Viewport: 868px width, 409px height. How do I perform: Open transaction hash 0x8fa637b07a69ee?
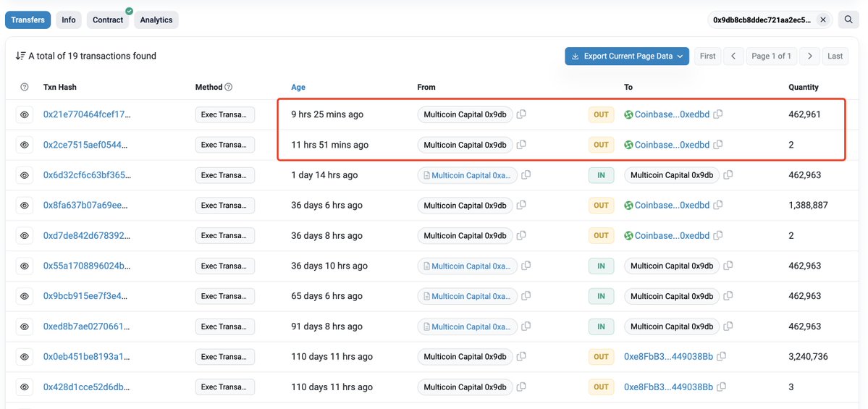click(87, 206)
